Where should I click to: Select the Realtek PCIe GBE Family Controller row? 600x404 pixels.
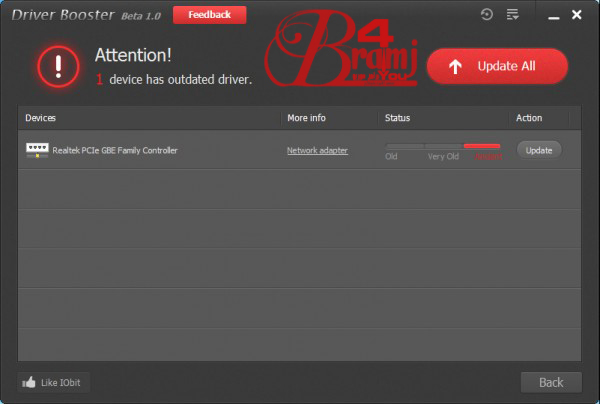pyautogui.click(x=299, y=150)
